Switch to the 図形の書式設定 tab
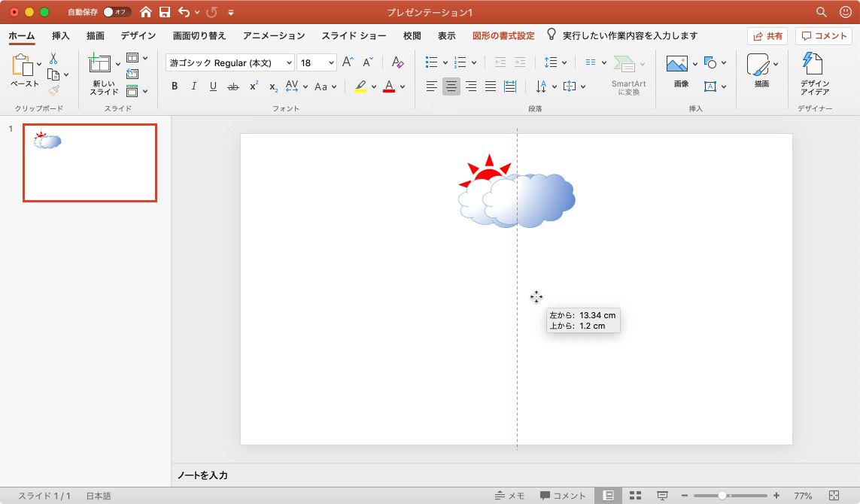This screenshot has width=860, height=504. click(x=503, y=35)
